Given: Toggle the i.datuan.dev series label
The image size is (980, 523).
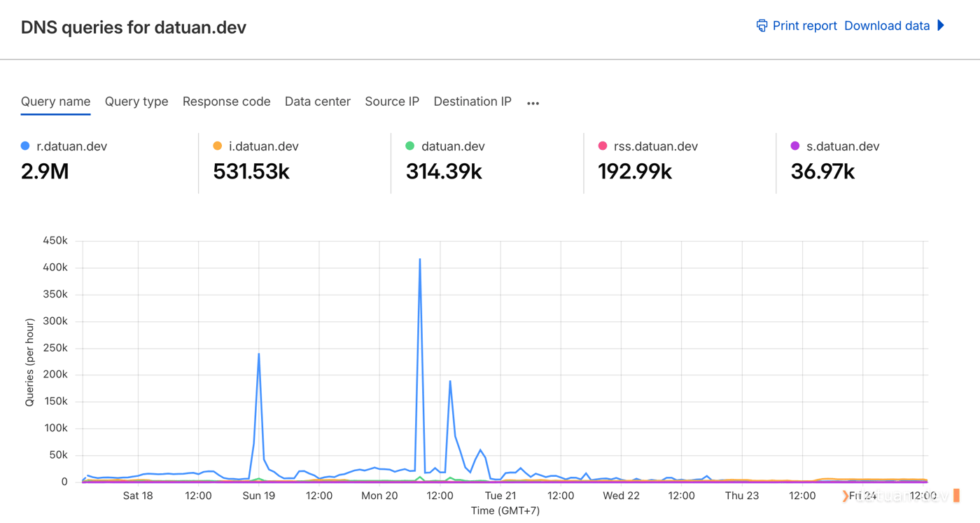Looking at the screenshot, I should coord(264,146).
